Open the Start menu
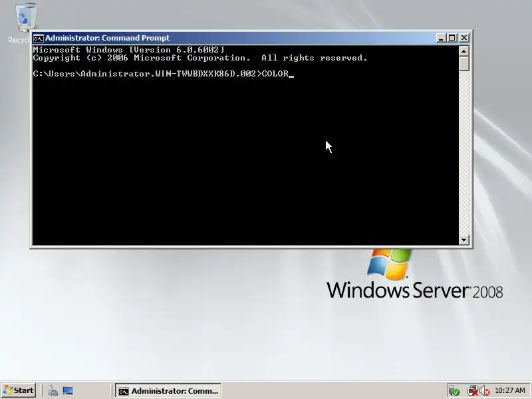 tap(19, 390)
